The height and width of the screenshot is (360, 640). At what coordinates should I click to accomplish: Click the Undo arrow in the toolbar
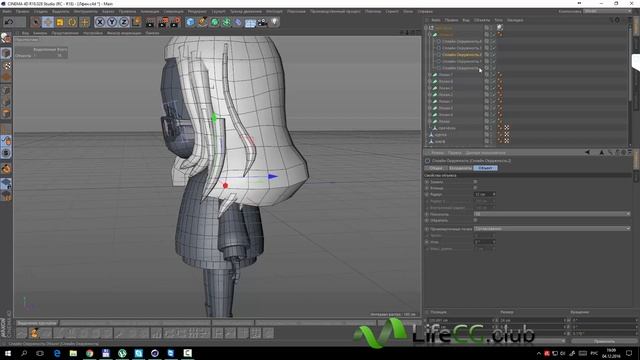coord(9,22)
